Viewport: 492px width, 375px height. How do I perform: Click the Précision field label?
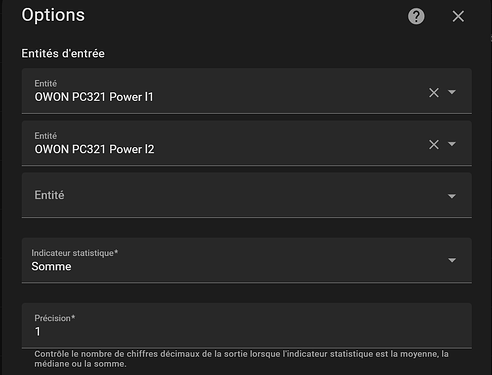pos(55,318)
